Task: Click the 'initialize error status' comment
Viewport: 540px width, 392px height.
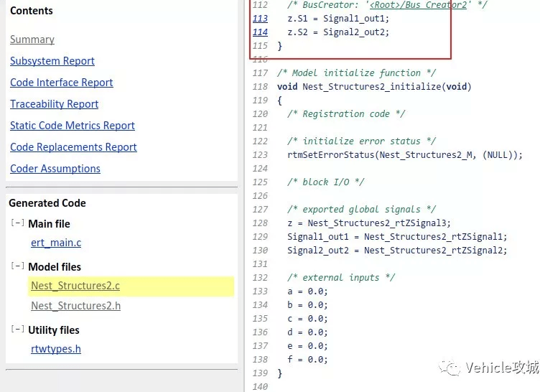Action: point(362,141)
